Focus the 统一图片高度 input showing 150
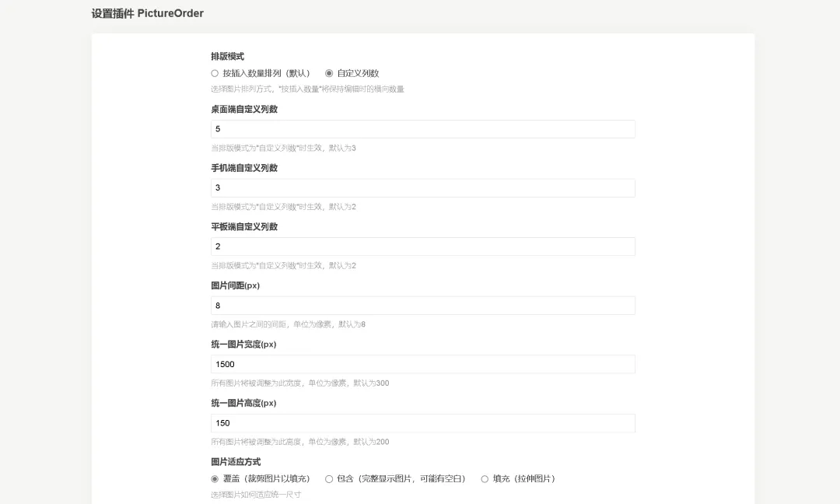This screenshot has height=504, width=840. point(422,423)
